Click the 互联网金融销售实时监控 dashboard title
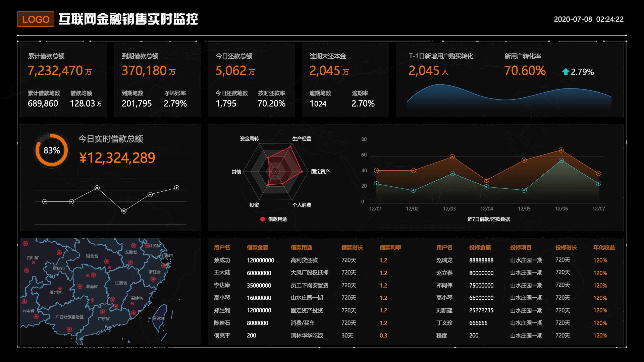Image resolution: width=644 pixels, height=362 pixels. pos(128,19)
